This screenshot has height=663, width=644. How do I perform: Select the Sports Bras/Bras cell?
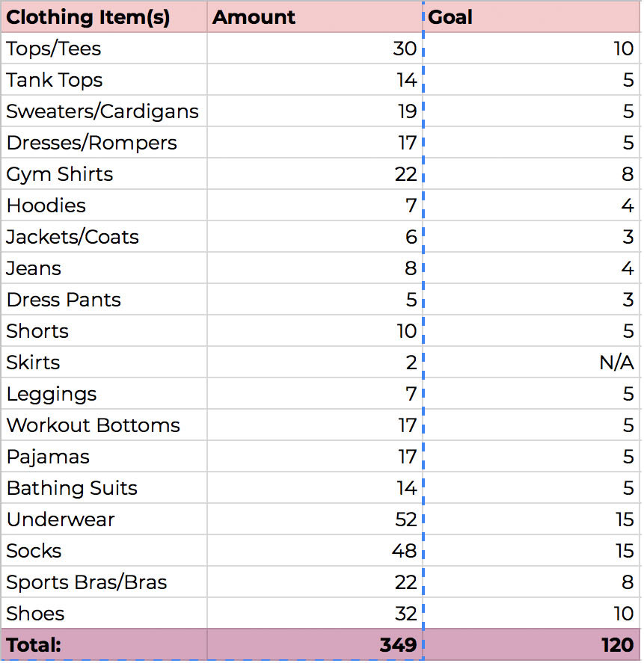pyautogui.click(x=103, y=582)
